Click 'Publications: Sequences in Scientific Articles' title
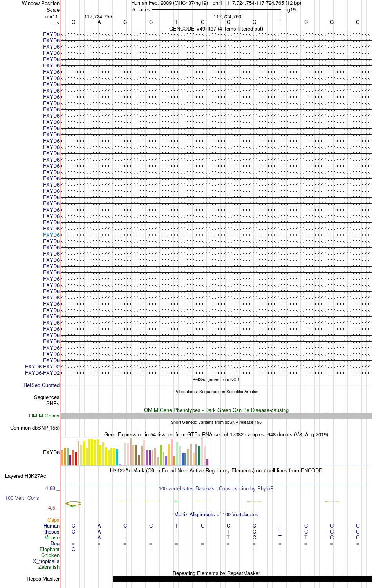The height and width of the screenshot is (588, 372). (x=216, y=392)
